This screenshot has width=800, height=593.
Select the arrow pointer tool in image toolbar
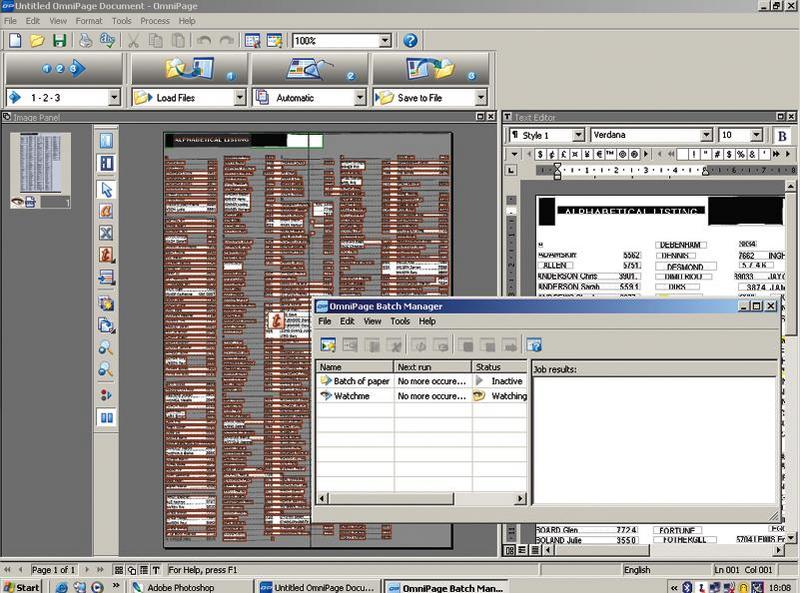106,189
